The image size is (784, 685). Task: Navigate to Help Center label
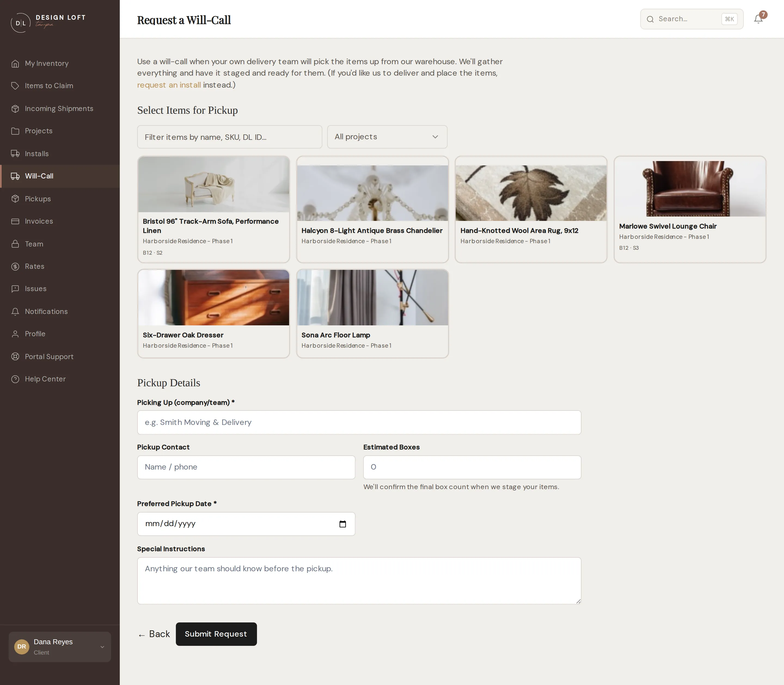[45, 379]
